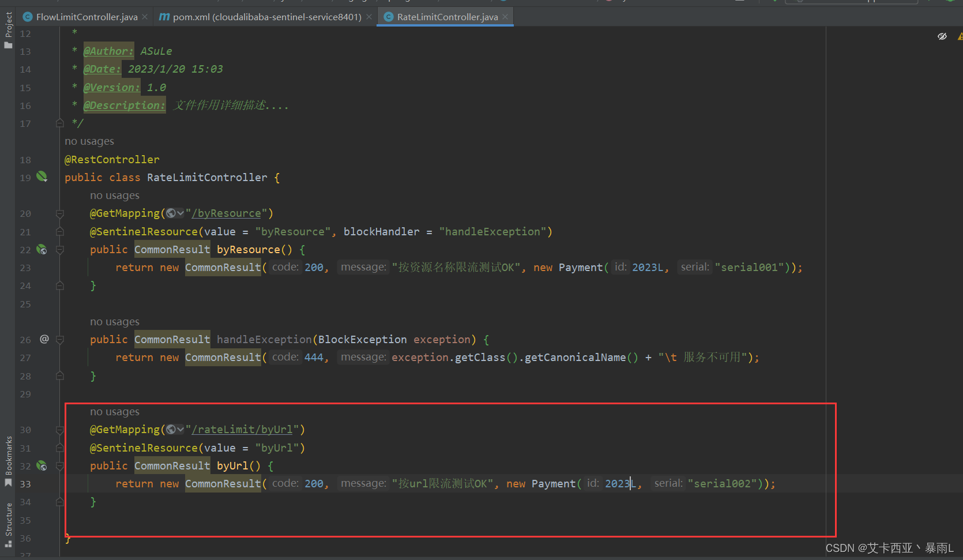Toggle reader mode eye icon
The width and height of the screenshot is (963, 560).
pos(942,36)
